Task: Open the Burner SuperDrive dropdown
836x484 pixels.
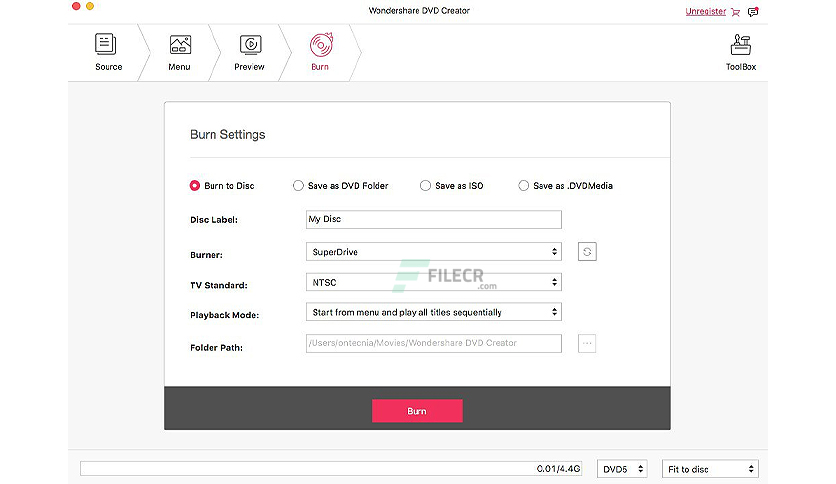Action: pos(433,252)
